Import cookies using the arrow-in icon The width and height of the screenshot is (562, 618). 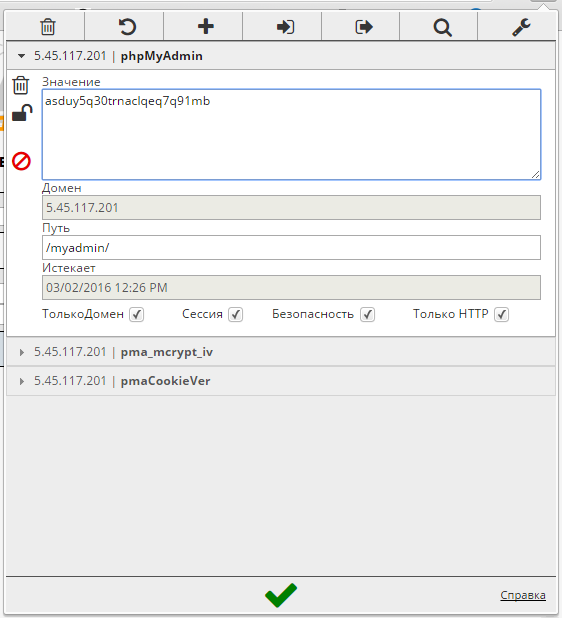(x=285, y=27)
